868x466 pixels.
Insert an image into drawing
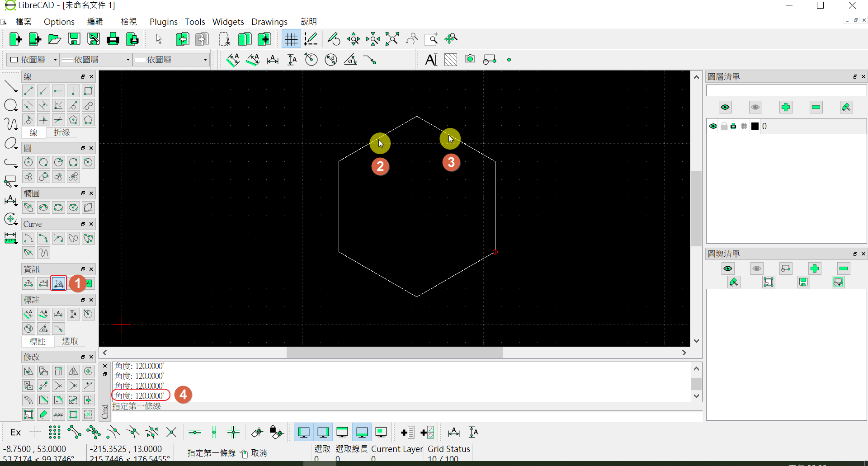470,60
